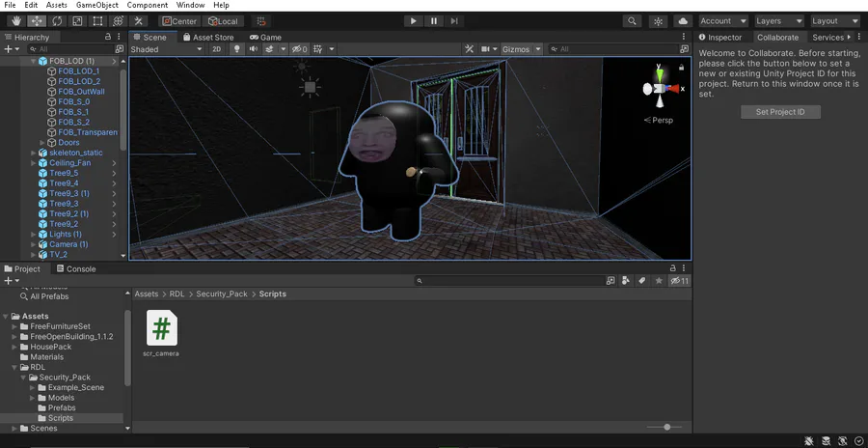Select the Move tool
This screenshot has width=868, height=448.
(x=37, y=21)
